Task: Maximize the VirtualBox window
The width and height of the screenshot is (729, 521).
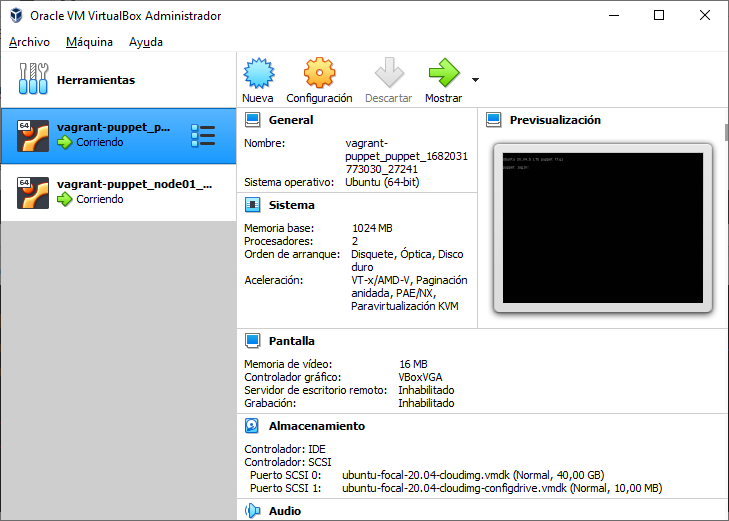Action: [x=659, y=15]
